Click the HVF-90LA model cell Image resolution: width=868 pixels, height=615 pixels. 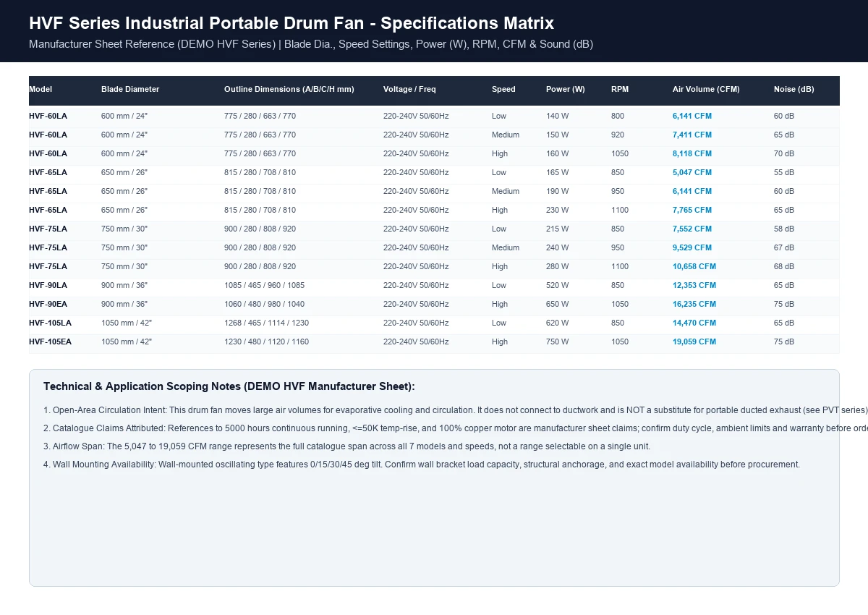48,285
